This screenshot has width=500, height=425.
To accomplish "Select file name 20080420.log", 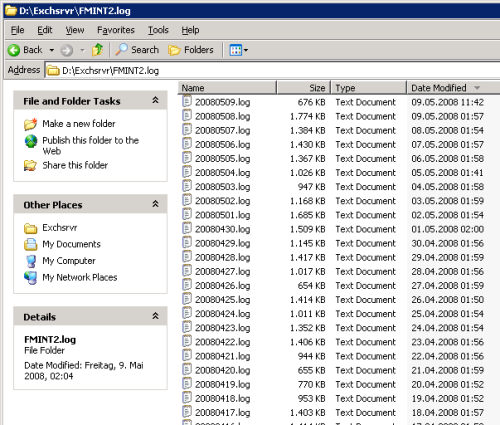I will point(222,370).
